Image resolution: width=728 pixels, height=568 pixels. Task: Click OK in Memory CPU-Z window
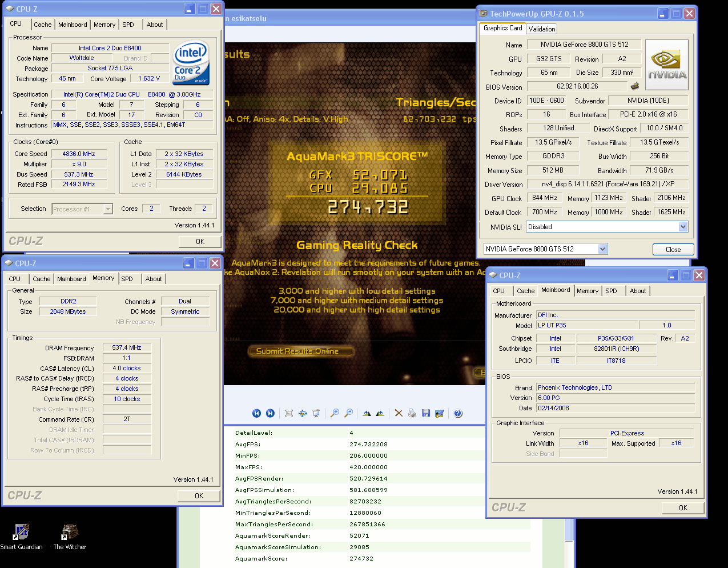[199, 495]
